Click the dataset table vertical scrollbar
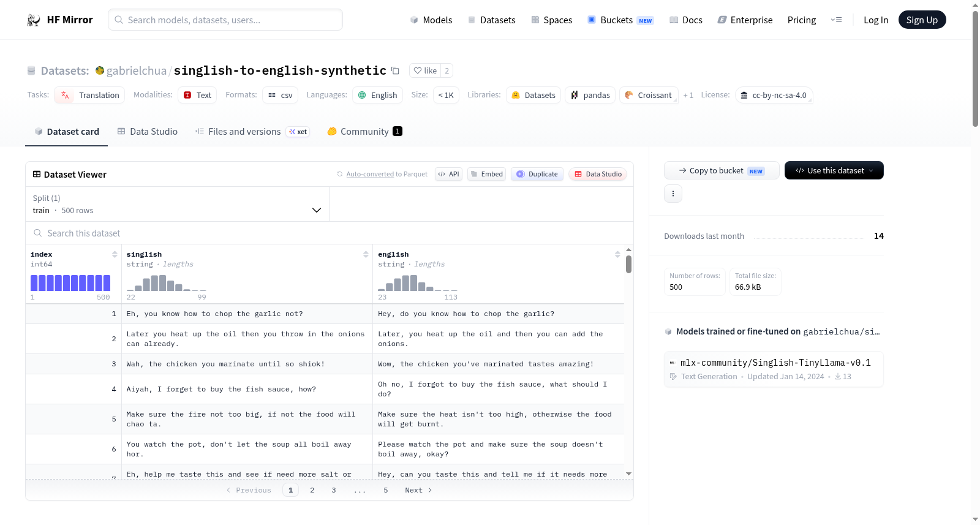The height and width of the screenshot is (525, 980). (x=628, y=265)
